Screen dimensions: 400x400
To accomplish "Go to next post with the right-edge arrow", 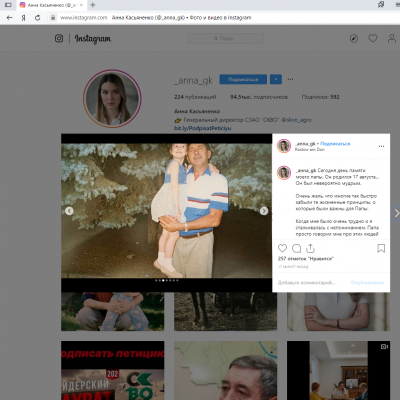I will pos(396,213).
